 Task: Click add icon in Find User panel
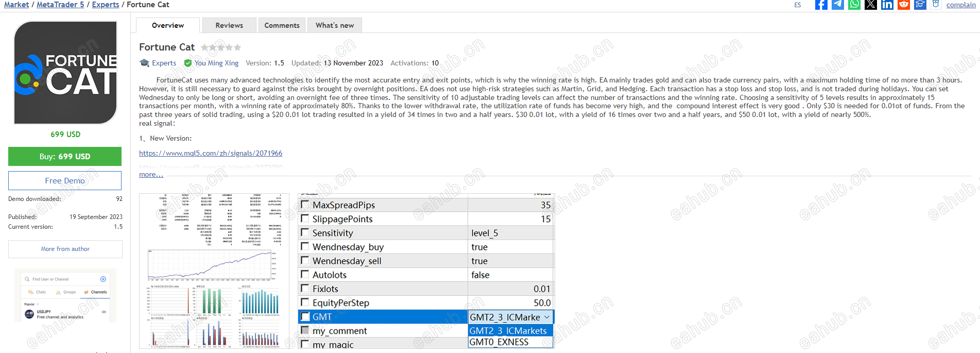click(x=103, y=279)
